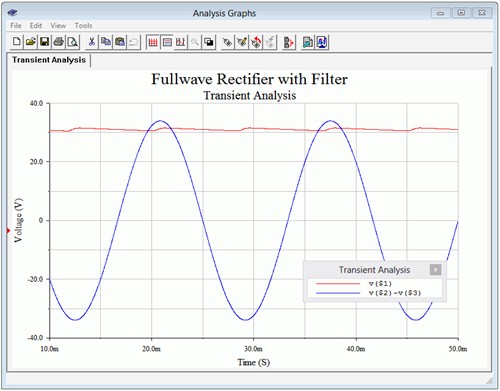Open the Edit menu
Image resolution: width=500 pixels, height=391 pixels.
[36, 25]
